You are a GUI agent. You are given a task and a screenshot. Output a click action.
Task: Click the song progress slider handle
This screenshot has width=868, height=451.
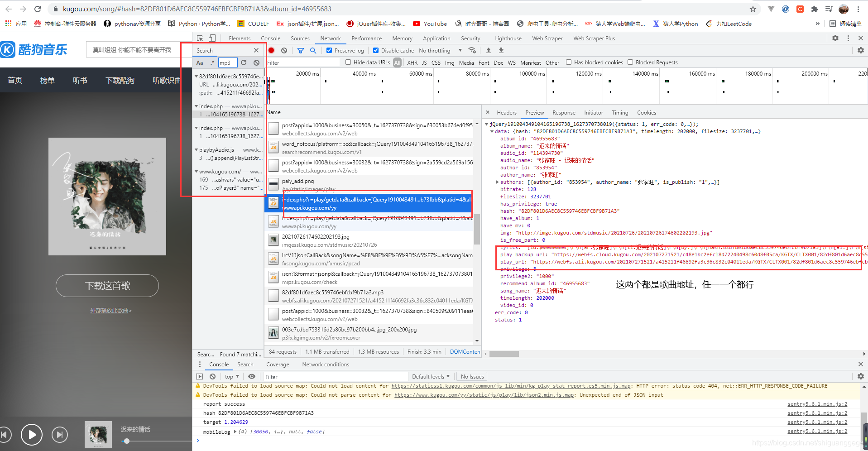point(127,441)
